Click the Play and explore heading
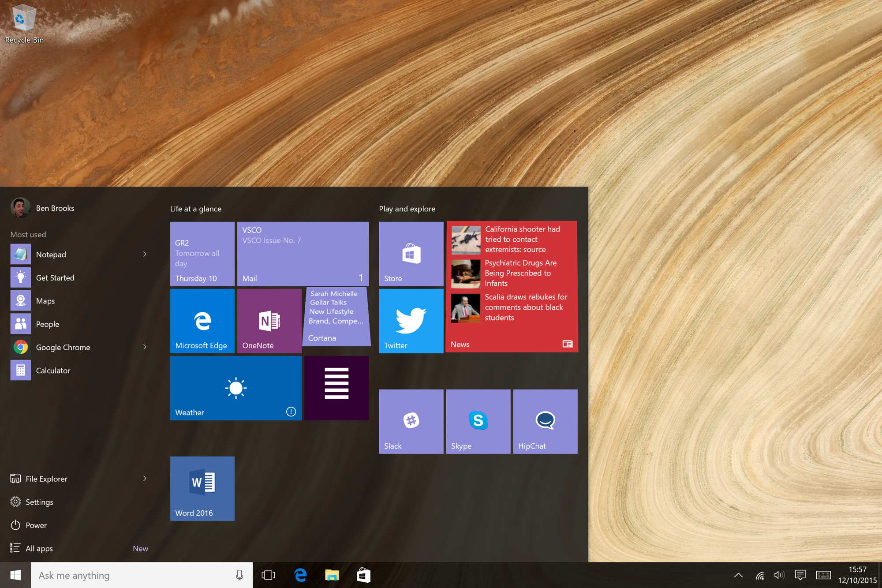The image size is (882, 588). 407,209
